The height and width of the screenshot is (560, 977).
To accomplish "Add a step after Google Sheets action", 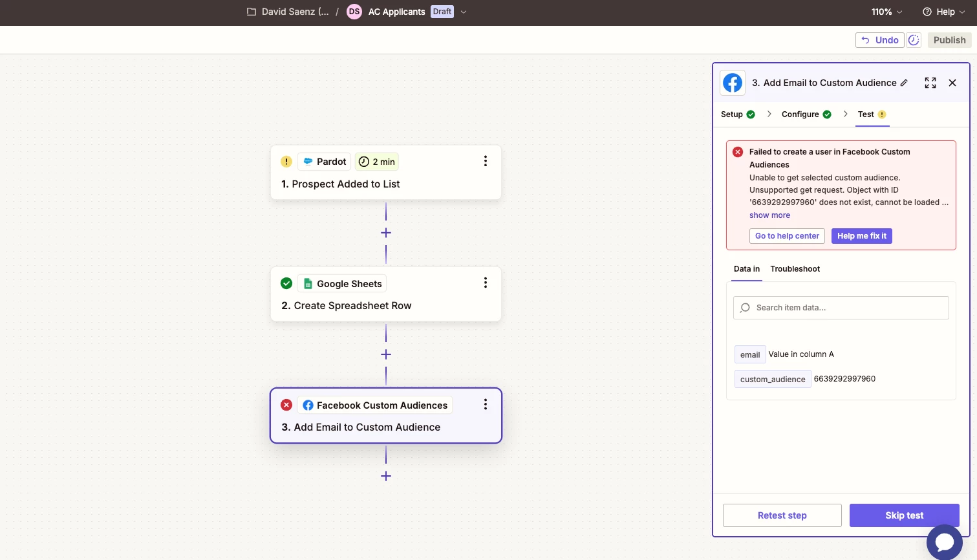I will [386, 354].
